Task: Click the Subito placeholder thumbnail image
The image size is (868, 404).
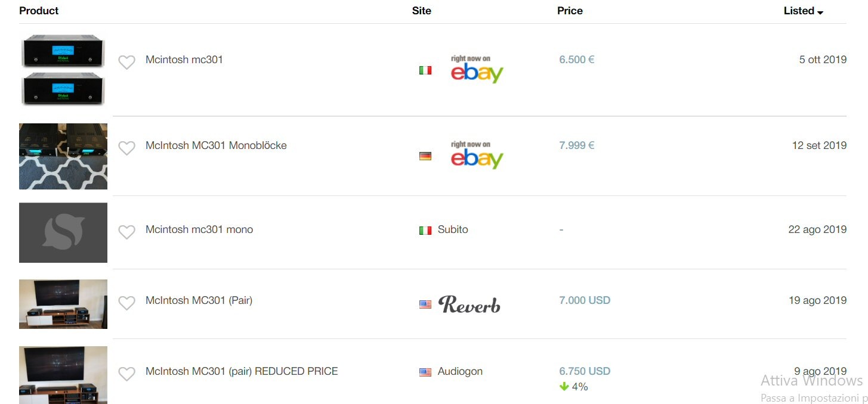Action: [63, 232]
